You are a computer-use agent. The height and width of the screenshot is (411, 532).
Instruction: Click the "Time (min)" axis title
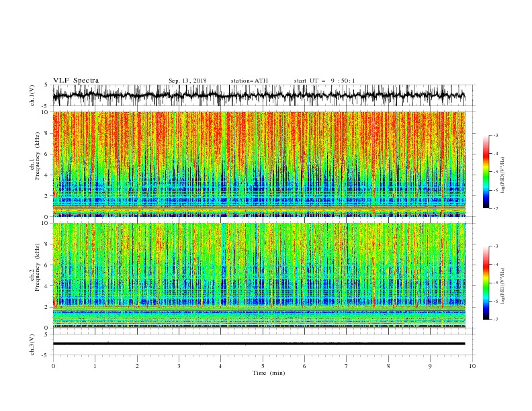pos(269,373)
